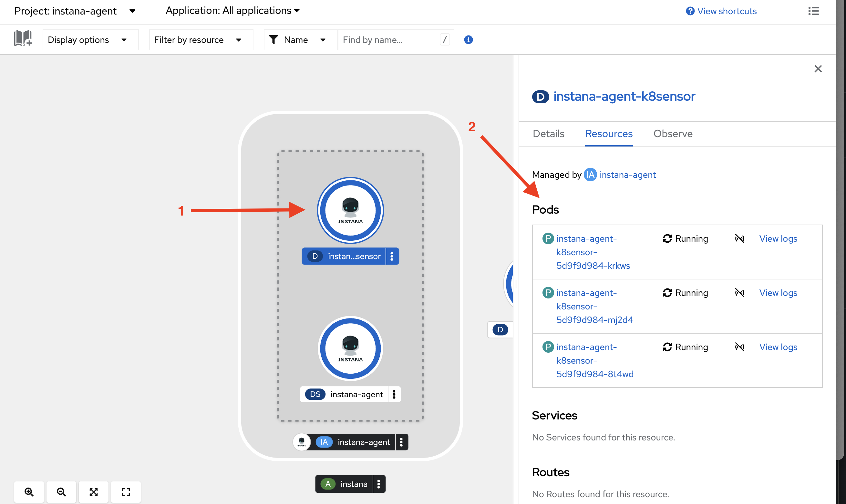Click the side panel resize handle
The height and width of the screenshot is (504, 846).
click(x=516, y=284)
